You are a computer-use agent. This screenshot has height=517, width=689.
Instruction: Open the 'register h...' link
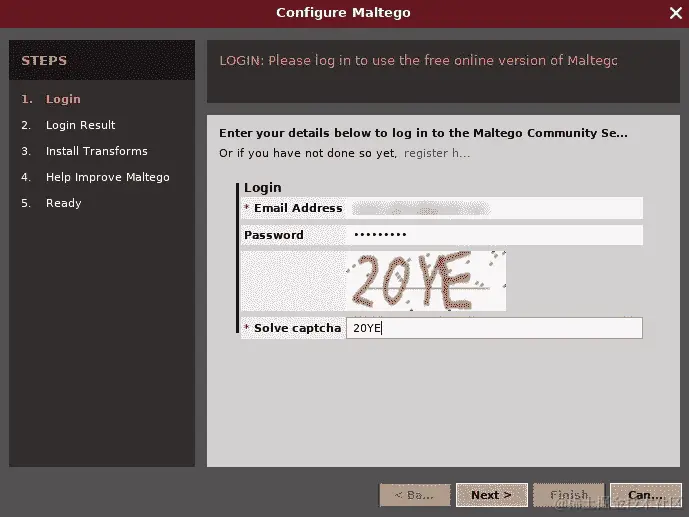tap(437, 153)
